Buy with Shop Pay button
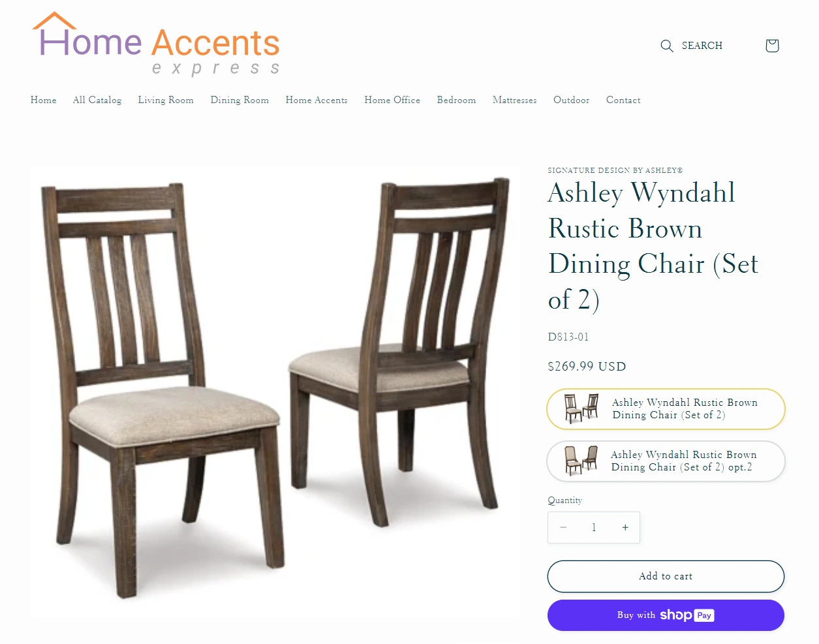The width and height of the screenshot is (819, 644). [666, 615]
